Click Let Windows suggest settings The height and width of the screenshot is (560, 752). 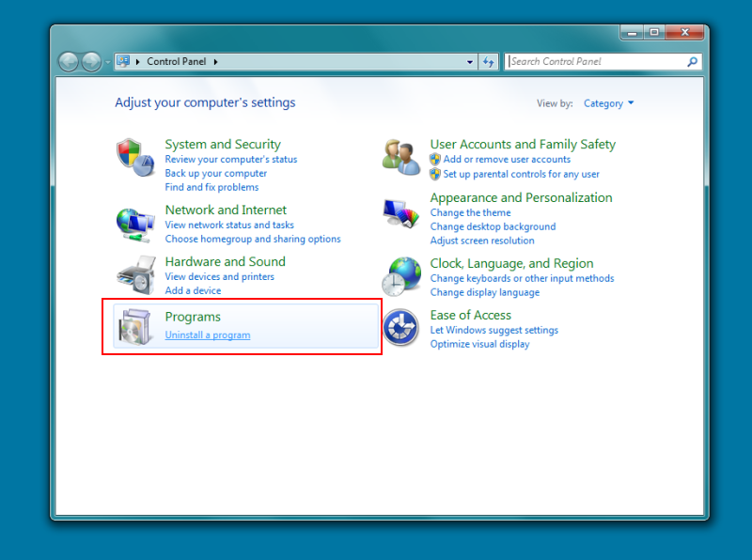click(494, 330)
